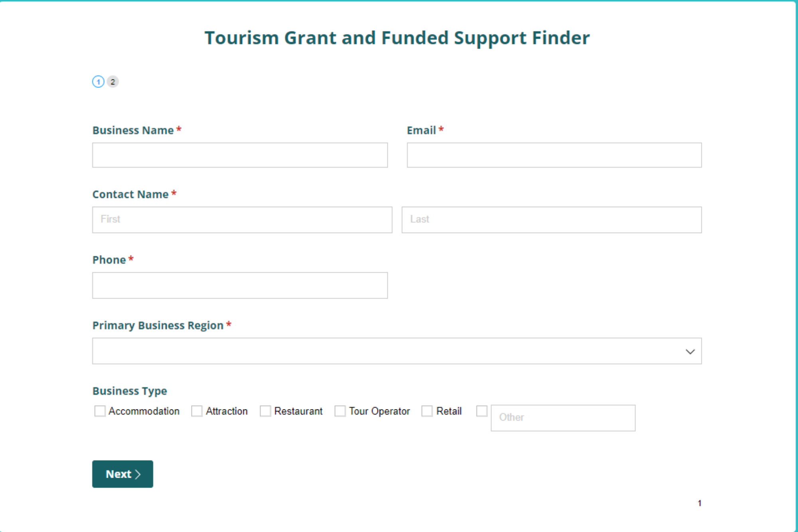Click the Business Type label
Viewport: 798px width, 532px height.
[130, 391]
